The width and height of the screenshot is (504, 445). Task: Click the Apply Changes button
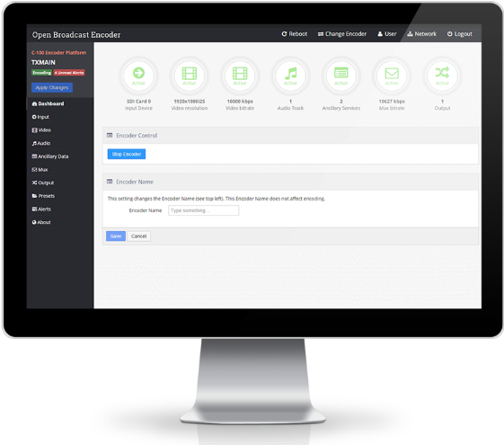52,87
